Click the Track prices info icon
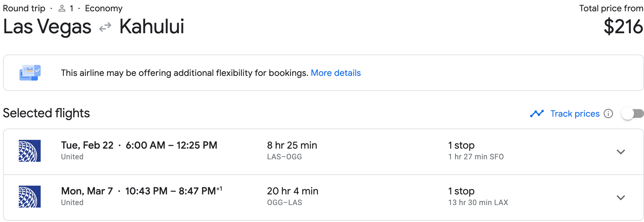Viewport: 644px width, 222px height. click(608, 114)
